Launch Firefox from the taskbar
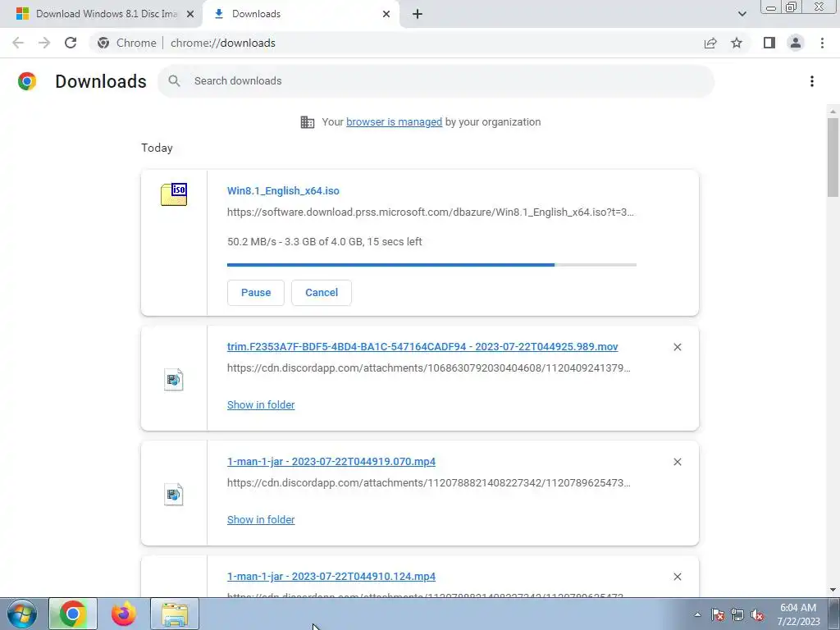The image size is (840, 630). pyautogui.click(x=123, y=614)
